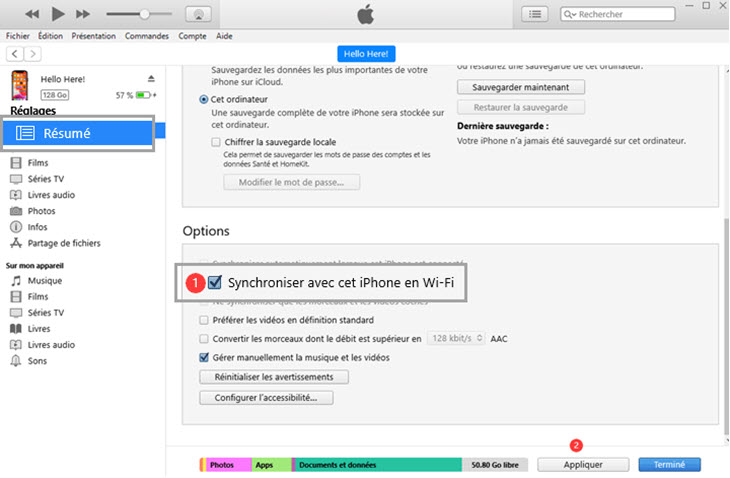Click the Apps segment in storage bar
Viewport: 730px width, 478px height.
point(271,465)
